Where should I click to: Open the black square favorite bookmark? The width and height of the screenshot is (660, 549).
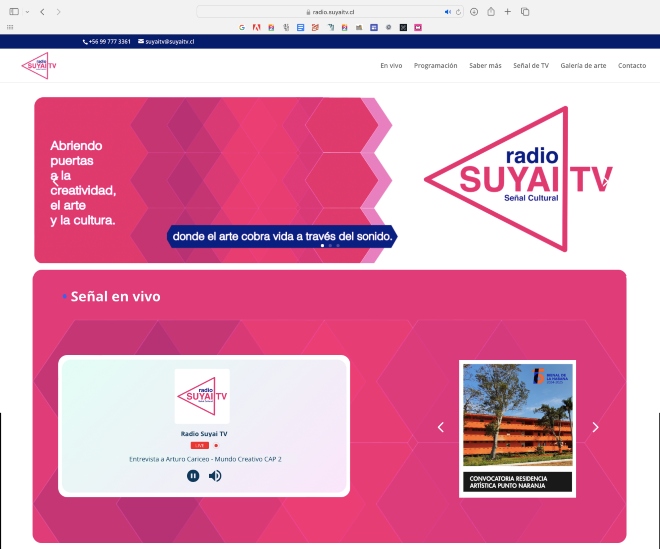click(403, 27)
